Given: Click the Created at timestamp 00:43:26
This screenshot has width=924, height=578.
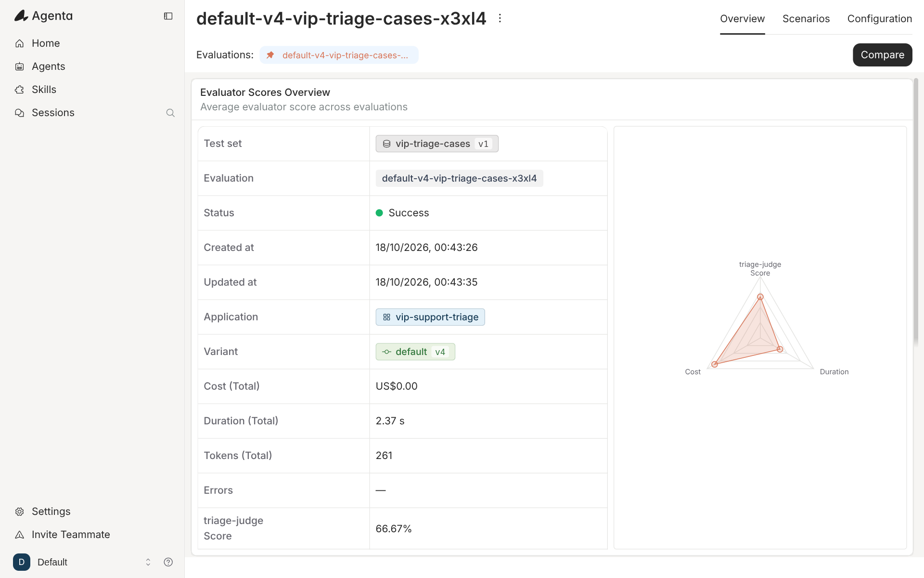Looking at the screenshot, I should 426,248.
